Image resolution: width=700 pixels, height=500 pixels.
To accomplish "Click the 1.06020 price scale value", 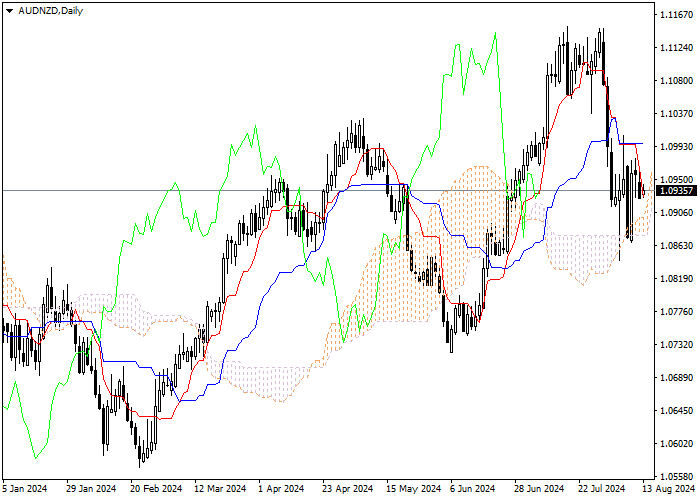I will tap(677, 444).
